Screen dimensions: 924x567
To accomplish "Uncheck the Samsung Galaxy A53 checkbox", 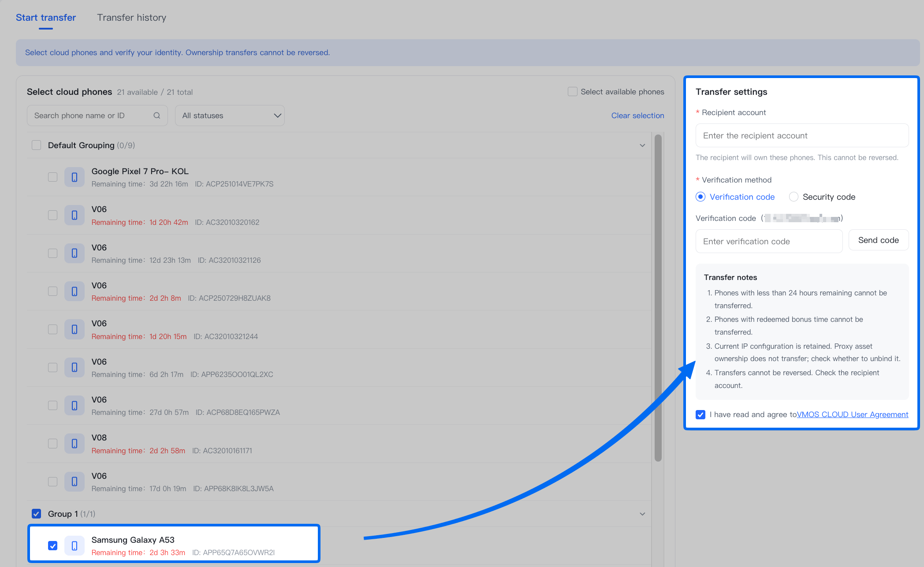I will point(53,546).
